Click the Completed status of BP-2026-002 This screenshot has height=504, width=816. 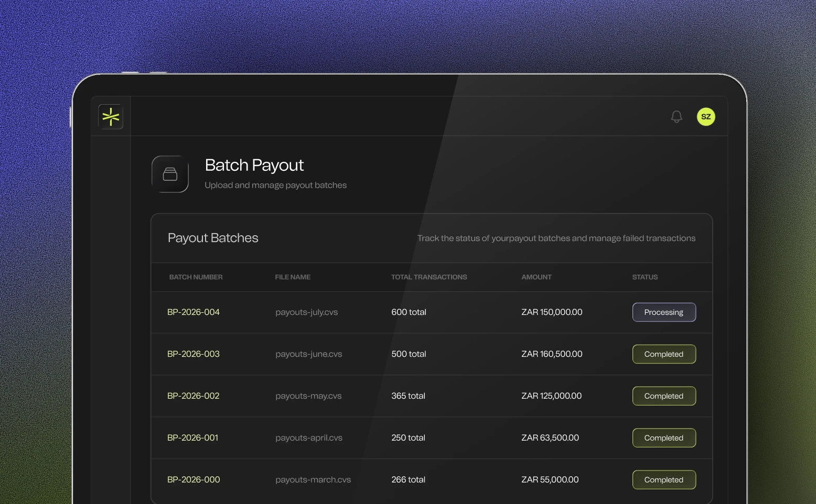[663, 396]
